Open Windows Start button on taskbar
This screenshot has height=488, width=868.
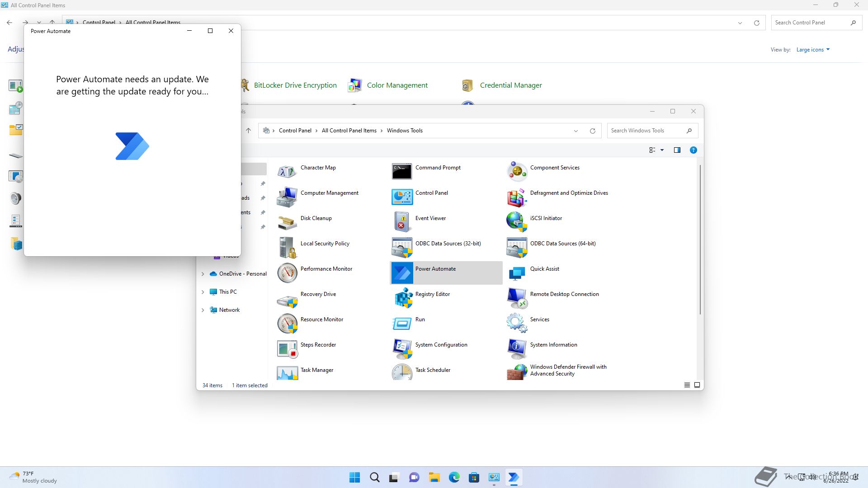click(354, 477)
